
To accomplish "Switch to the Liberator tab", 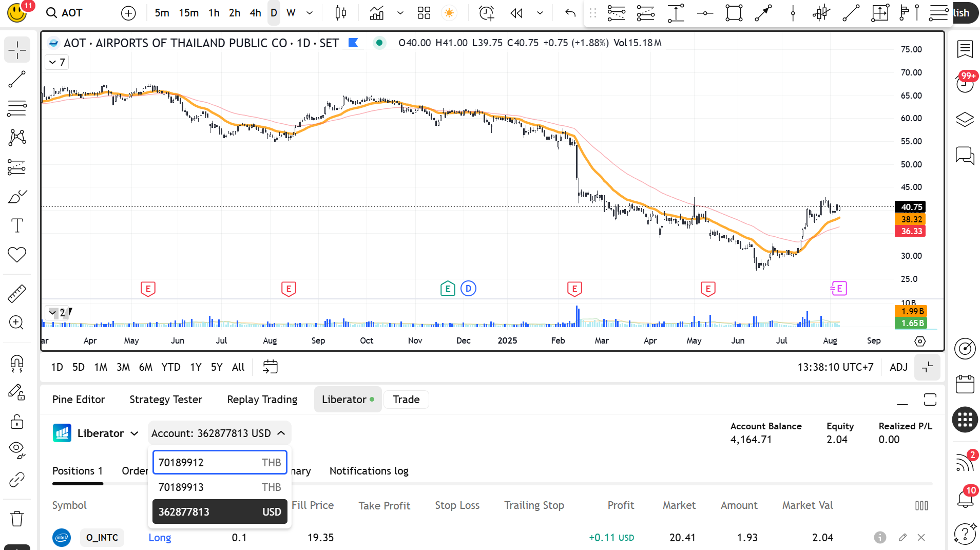I will pyautogui.click(x=348, y=400).
